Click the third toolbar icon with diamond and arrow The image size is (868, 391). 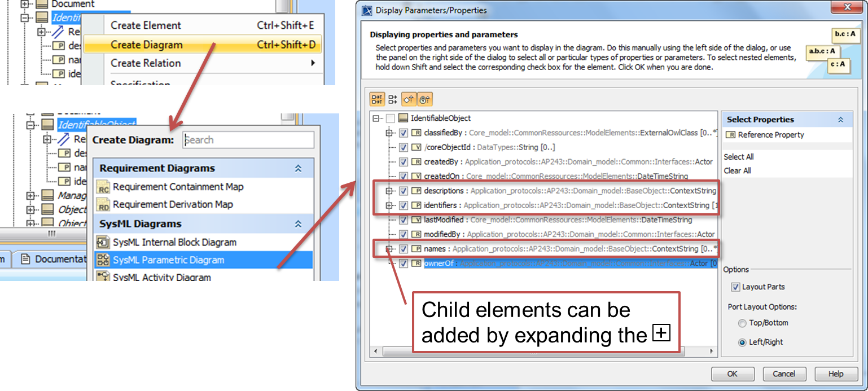409,99
